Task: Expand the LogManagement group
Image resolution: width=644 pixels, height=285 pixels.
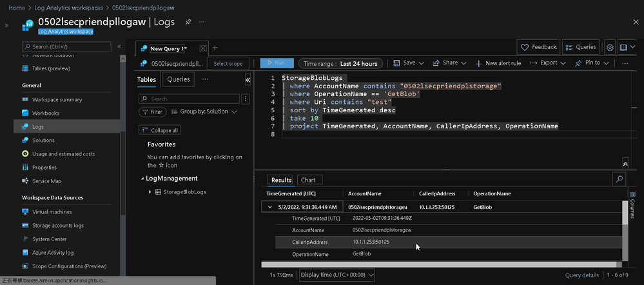Action: click(x=142, y=179)
